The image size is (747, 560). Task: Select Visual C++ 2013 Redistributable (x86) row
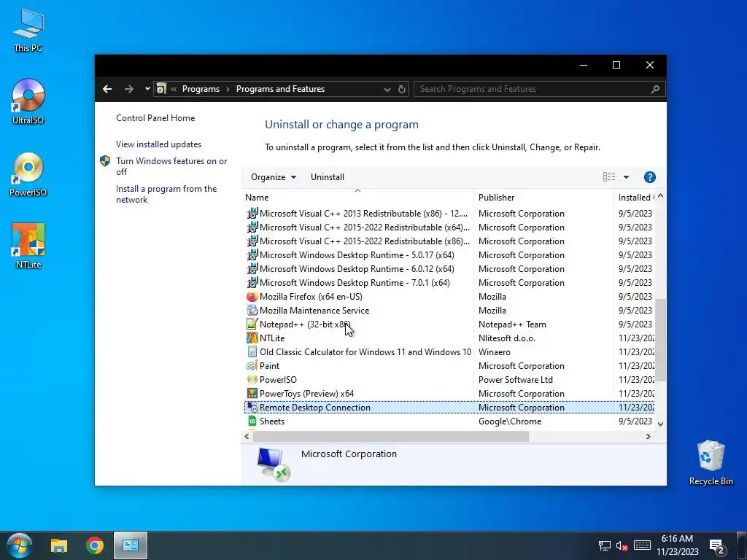(x=449, y=214)
